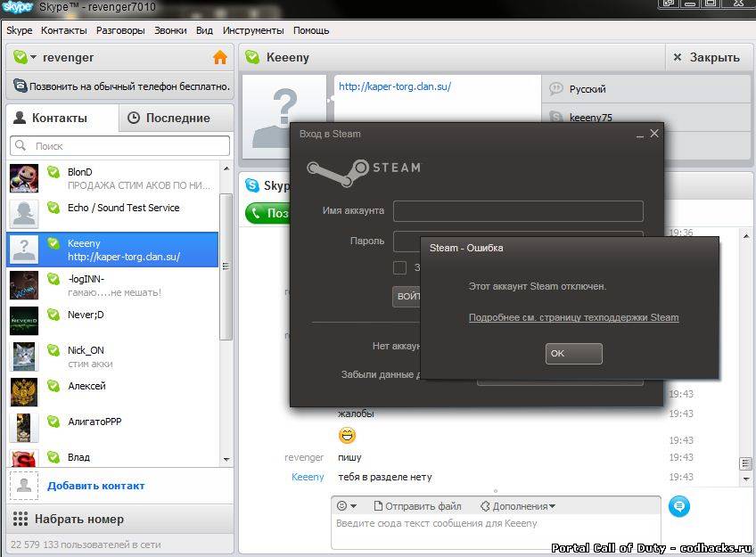Click the Добавить контакт link
Screen dimensions: 756x557
[96, 486]
